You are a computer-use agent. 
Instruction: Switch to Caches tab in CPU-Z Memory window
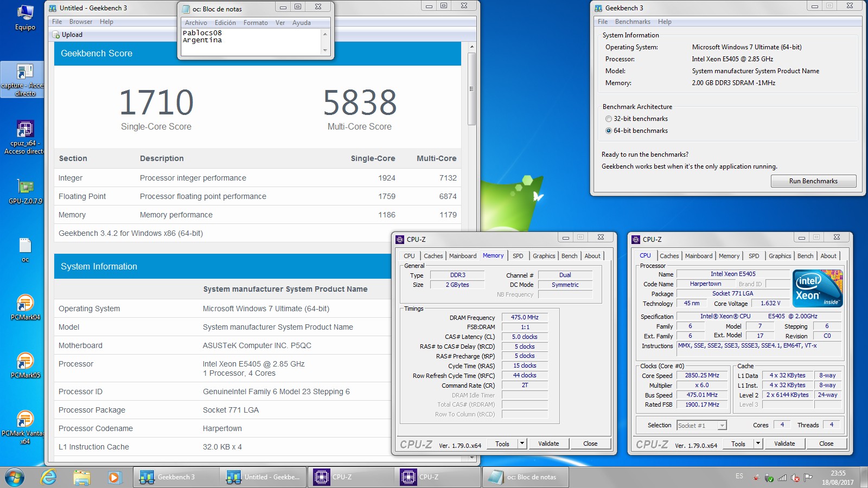[x=433, y=256]
